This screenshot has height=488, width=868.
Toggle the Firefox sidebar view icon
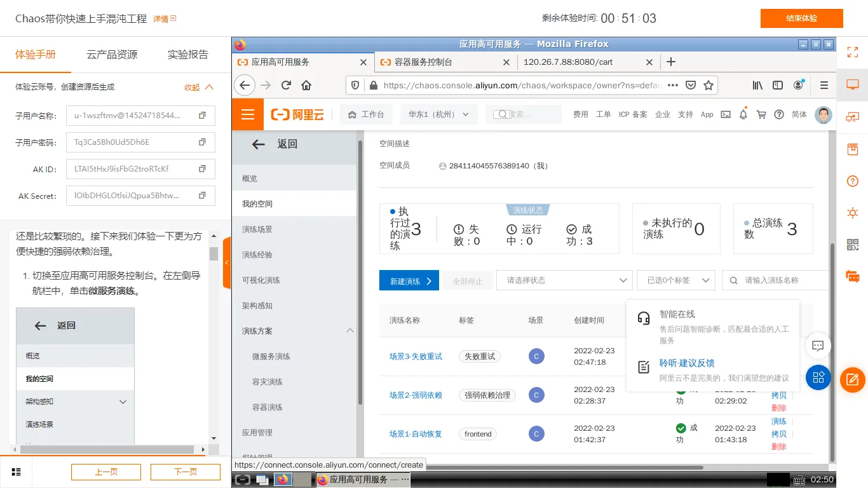pos(778,85)
